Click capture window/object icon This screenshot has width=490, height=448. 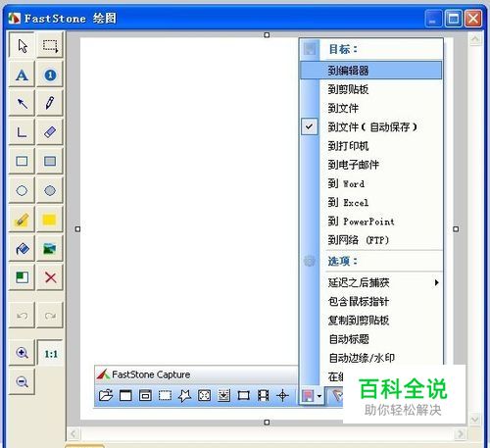(x=145, y=395)
